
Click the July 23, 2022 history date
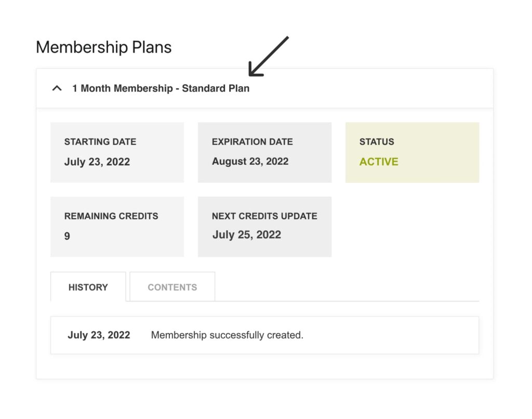[x=98, y=335]
